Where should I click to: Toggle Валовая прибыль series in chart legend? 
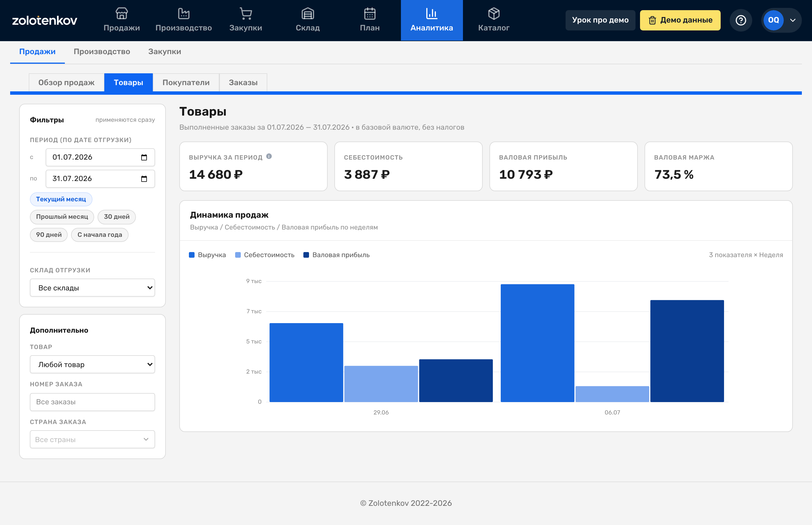(336, 255)
